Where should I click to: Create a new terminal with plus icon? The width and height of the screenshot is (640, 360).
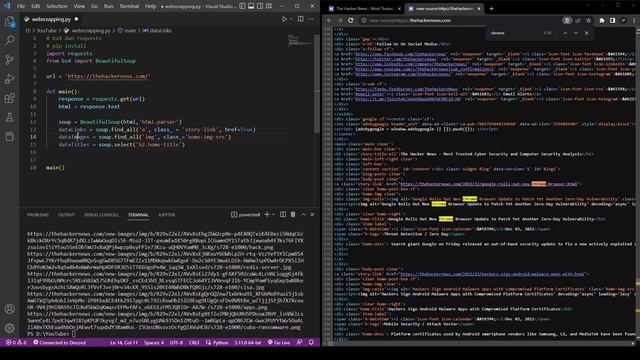pyautogui.click(x=267, y=214)
